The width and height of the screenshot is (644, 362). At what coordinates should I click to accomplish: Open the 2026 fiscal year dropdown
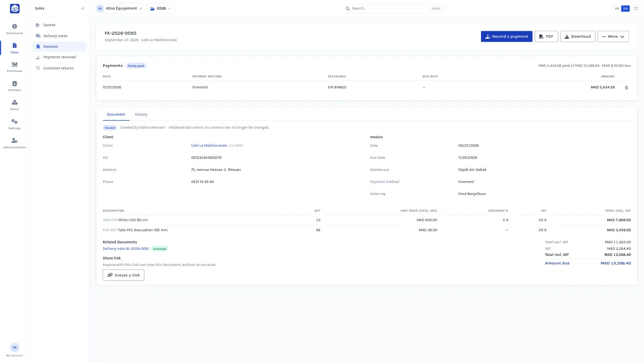point(161,9)
